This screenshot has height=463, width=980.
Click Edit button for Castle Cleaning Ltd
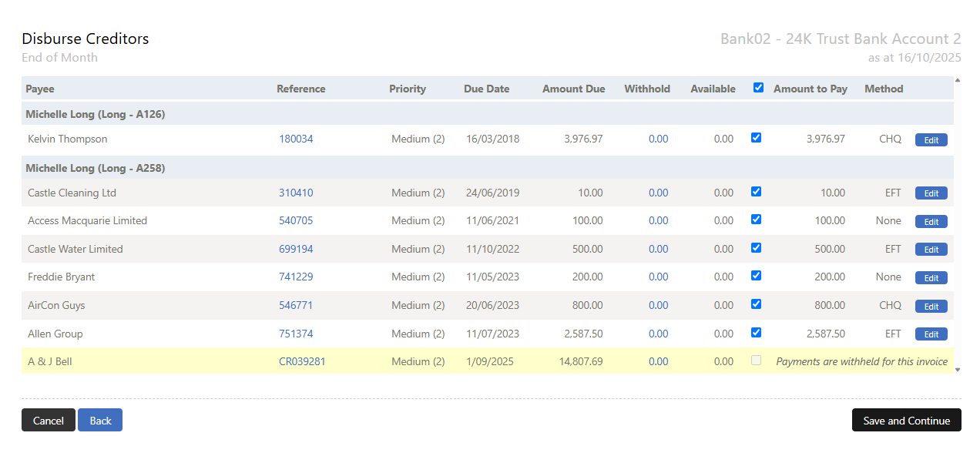tap(931, 193)
